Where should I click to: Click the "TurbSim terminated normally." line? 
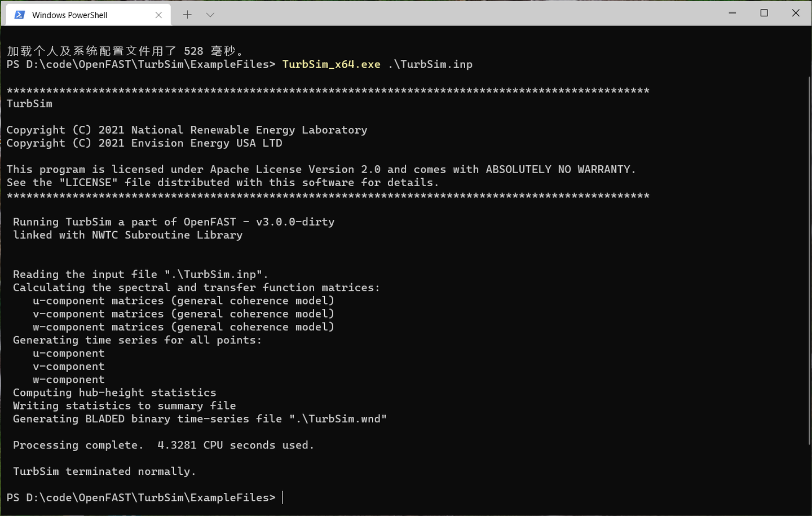[x=104, y=471]
